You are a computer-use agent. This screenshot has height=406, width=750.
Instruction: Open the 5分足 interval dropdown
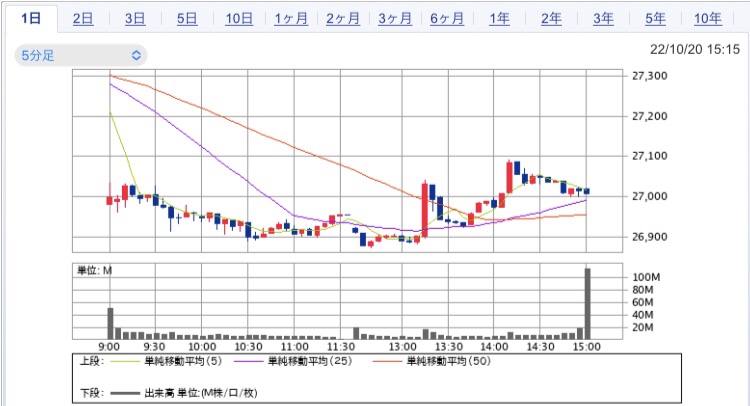point(81,55)
